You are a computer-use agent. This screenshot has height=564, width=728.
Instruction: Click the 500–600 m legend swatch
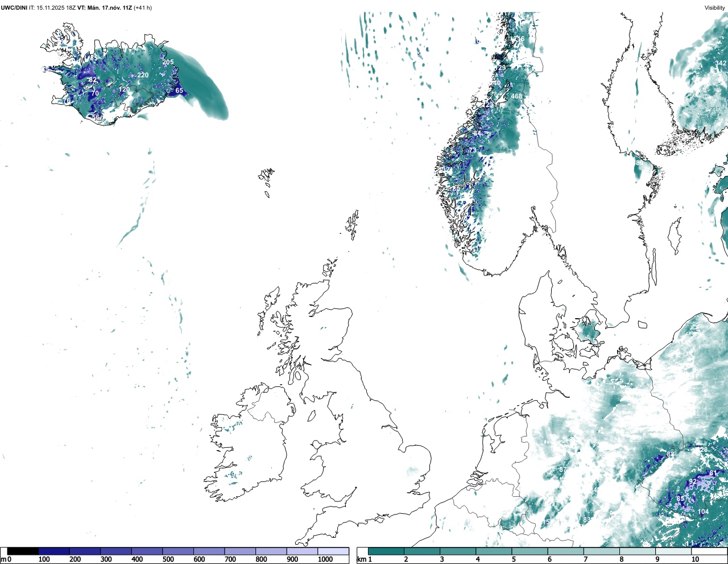(178, 551)
